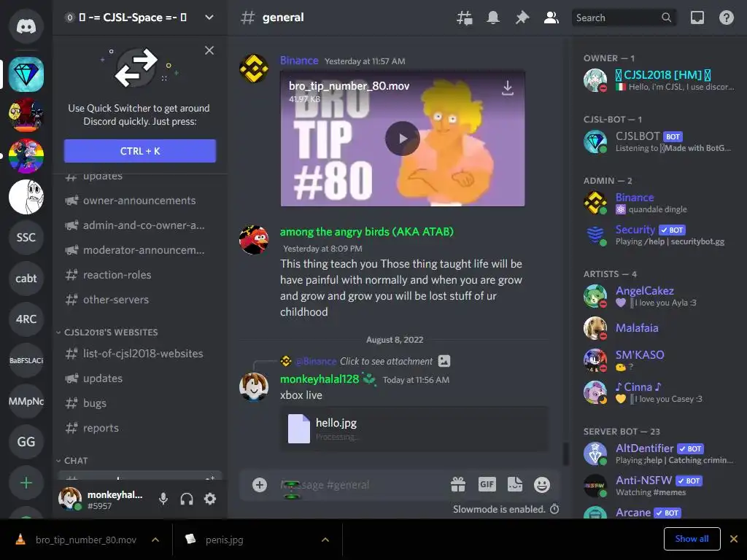The width and height of the screenshot is (747, 560).
Task: Open the owner-announcements channel
Action: pos(140,201)
